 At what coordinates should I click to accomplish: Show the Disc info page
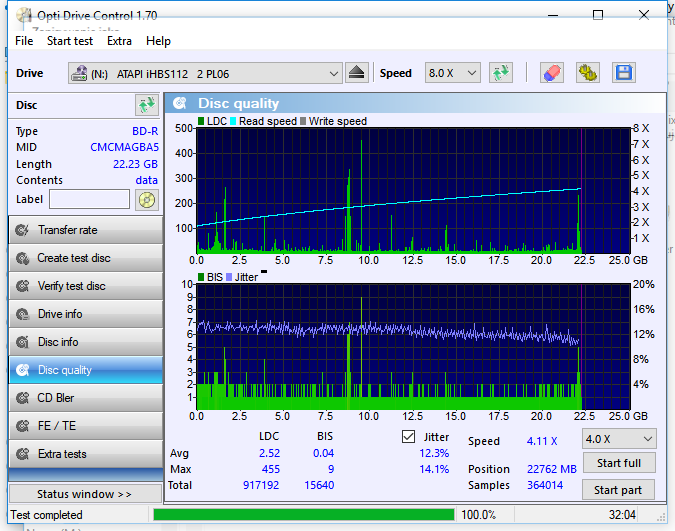point(86,342)
